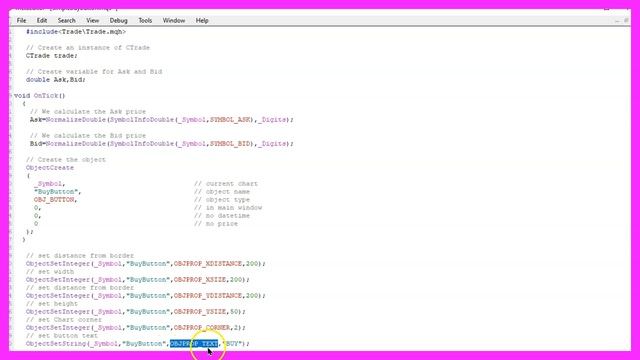The image size is (640, 360).
Task: Click the '// object name' comment
Action: tap(222, 191)
